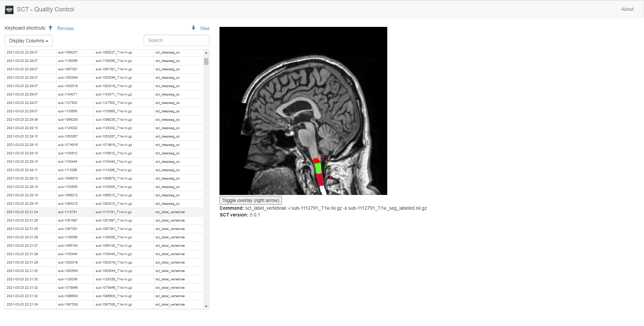644x326 pixels.
Task: Click the Next navigation link
Action: [204, 28]
